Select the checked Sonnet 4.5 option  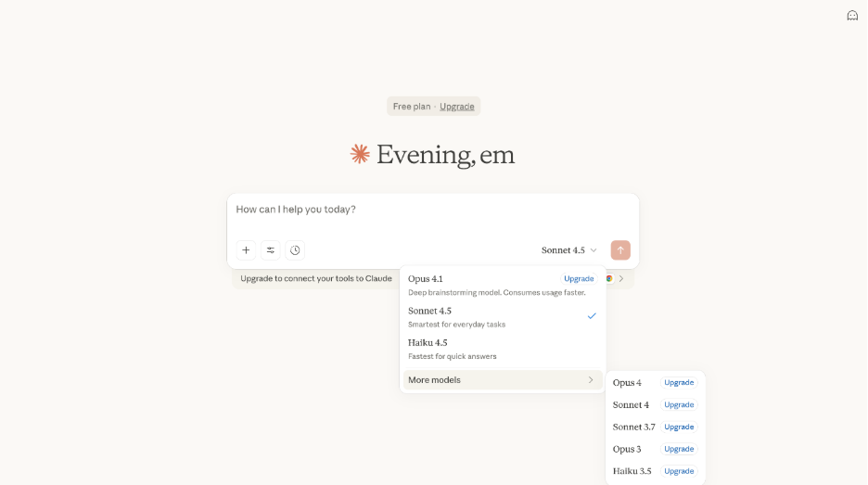502,317
